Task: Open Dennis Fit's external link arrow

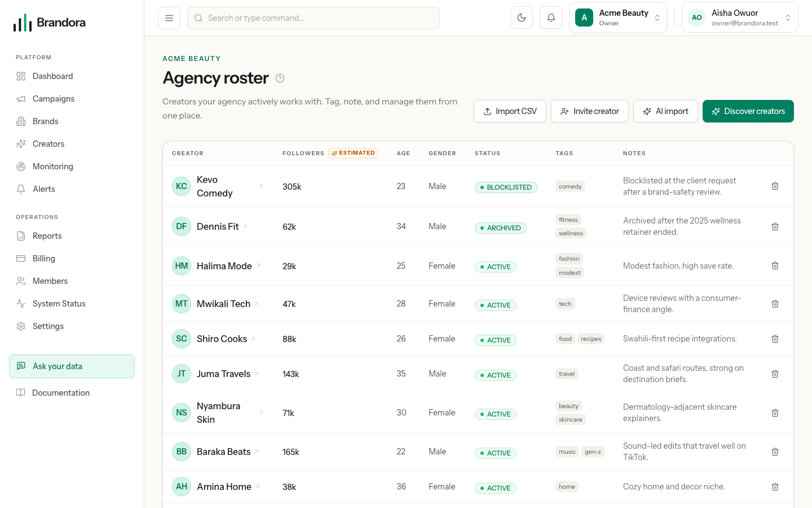Action: point(245,227)
